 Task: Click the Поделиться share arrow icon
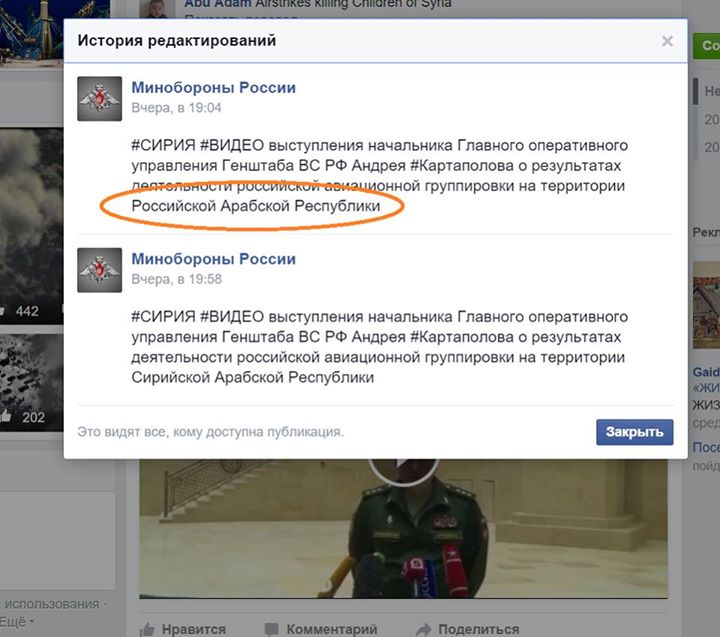(423, 629)
